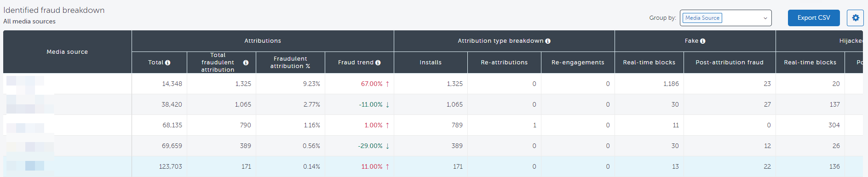The image size is (868, 177).
Task: Click the Fraud trend info icon
Action: (x=378, y=63)
